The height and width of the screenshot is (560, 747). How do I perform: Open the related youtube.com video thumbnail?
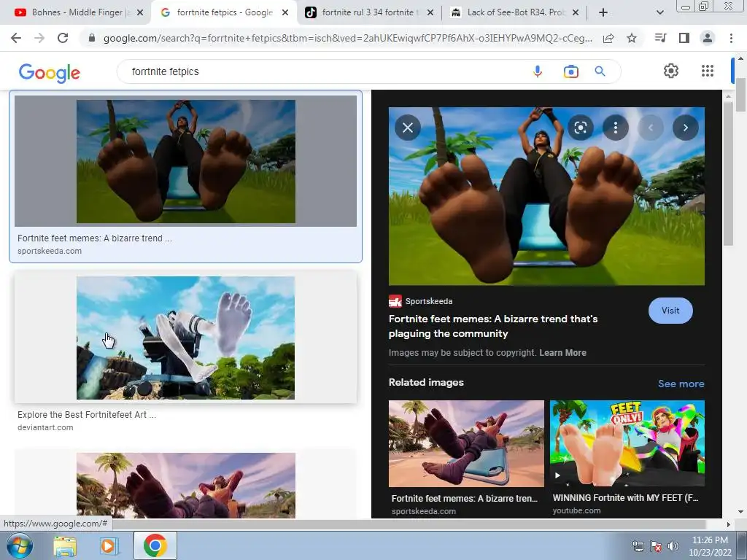click(627, 443)
